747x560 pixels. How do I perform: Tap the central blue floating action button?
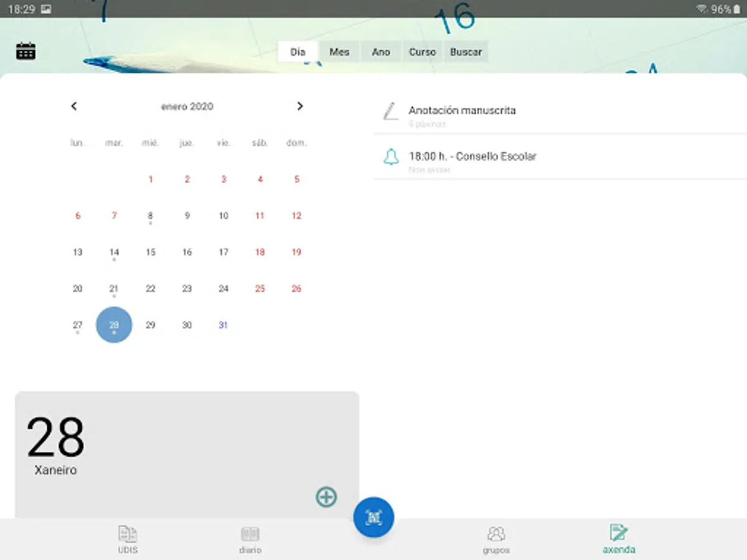tap(373, 517)
